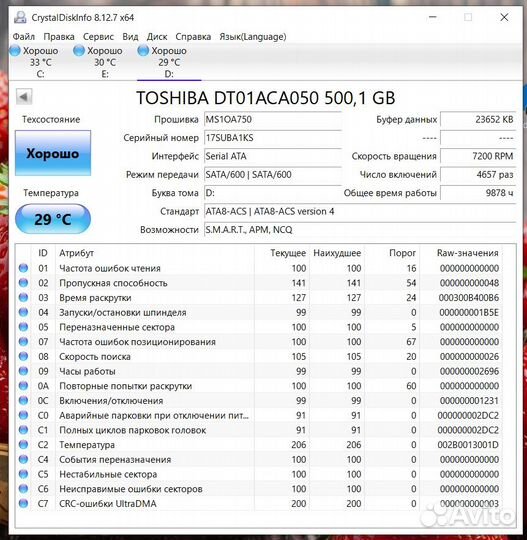
Task: Click status icon of row C7 CRC-ошибки UltraDMA
Action: 23,503
